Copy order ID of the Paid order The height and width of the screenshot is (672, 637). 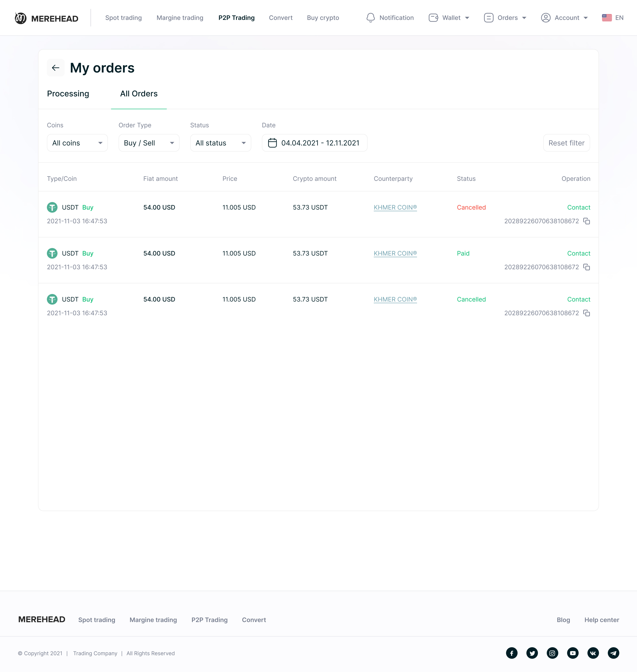586,267
